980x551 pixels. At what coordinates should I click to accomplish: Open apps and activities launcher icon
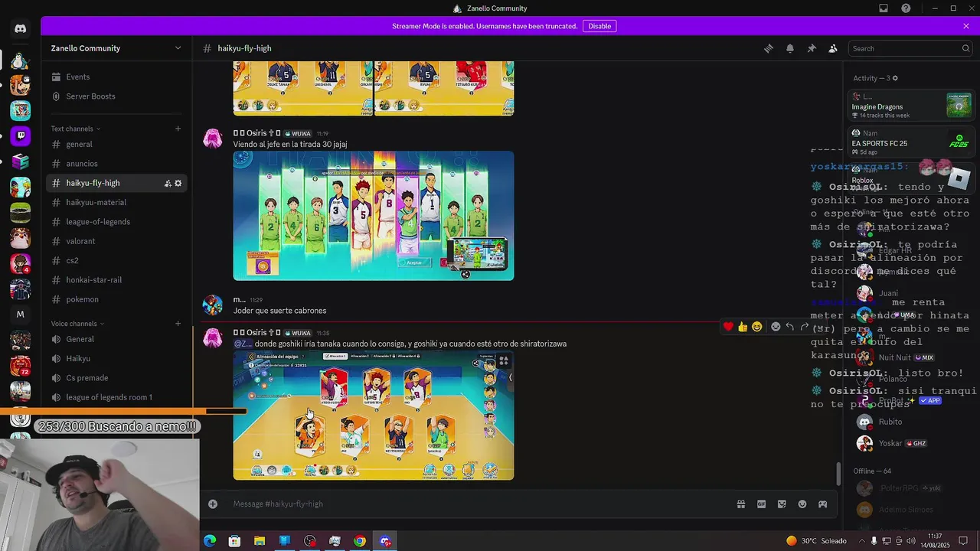(823, 504)
